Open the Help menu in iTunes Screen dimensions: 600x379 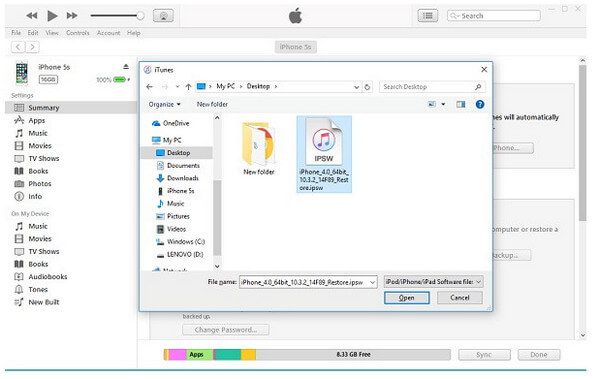tap(134, 33)
